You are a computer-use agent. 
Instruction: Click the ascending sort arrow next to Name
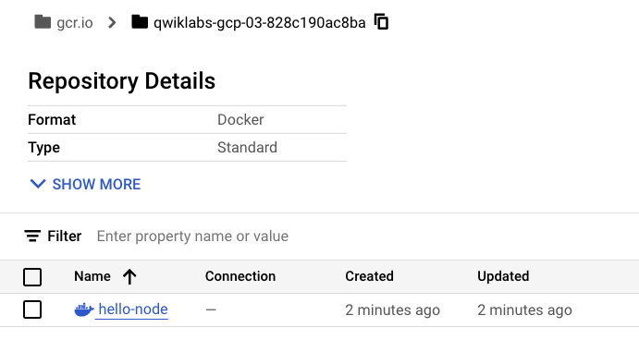(129, 276)
